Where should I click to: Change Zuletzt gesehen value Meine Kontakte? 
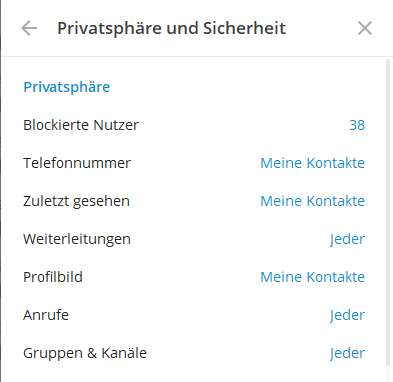click(x=312, y=201)
